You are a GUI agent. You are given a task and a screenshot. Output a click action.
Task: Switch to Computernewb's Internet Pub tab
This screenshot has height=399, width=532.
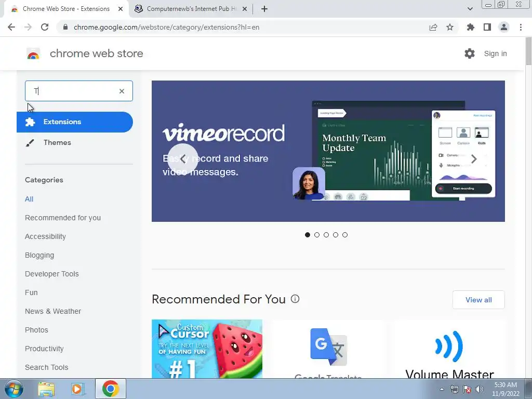191,9
